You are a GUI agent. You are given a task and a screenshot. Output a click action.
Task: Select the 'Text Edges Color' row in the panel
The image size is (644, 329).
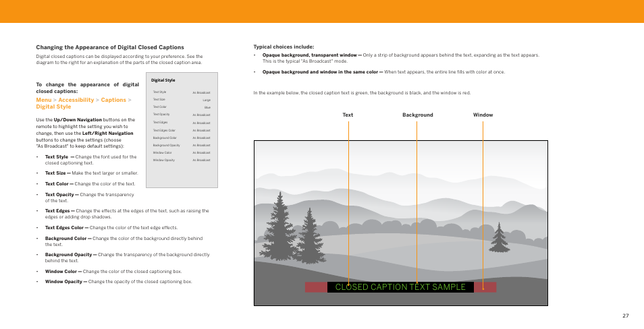pyautogui.click(x=182, y=130)
